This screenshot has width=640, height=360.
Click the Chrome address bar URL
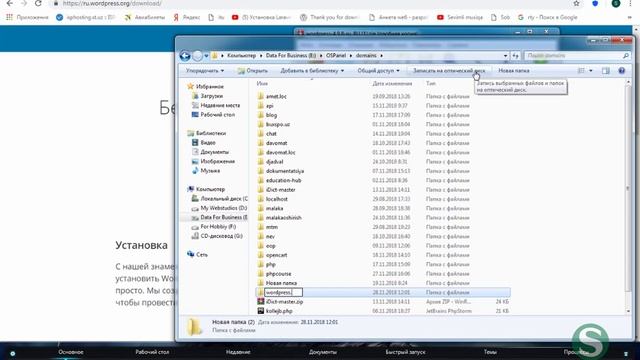(112, 4)
